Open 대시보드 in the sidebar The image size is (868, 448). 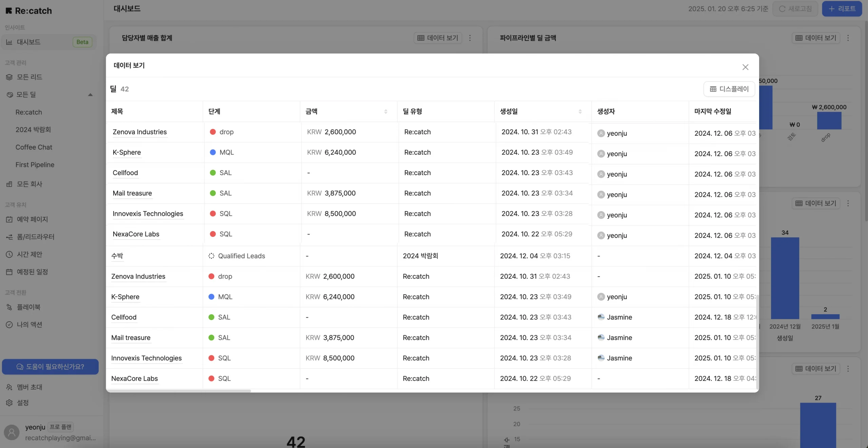coord(49,42)
